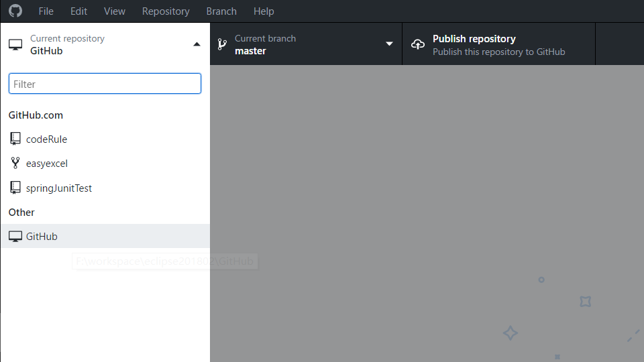644x362 pixels.
Task: Click the fork icon next to easyexcel
Action: pyautogui.click(x=15, y=163)
